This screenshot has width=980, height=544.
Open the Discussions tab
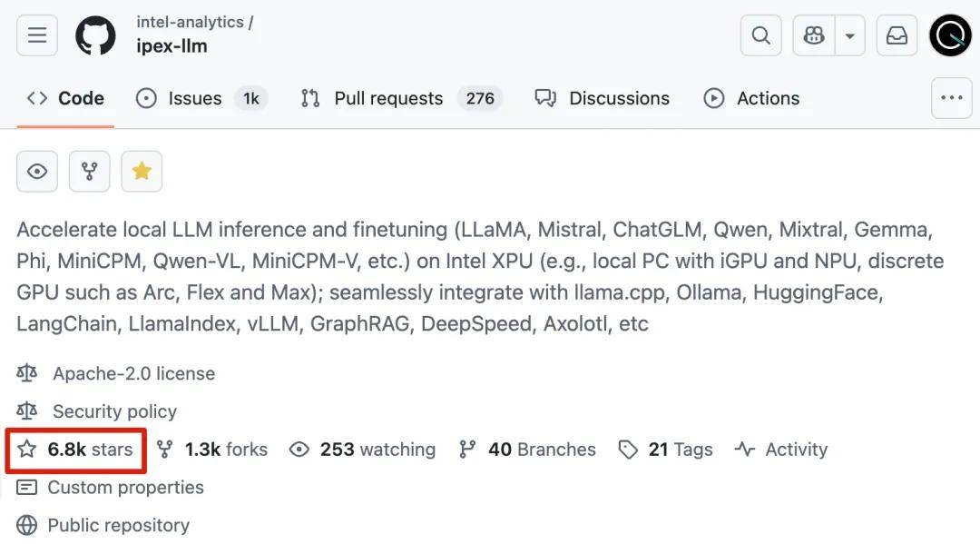tap(602, 98)
